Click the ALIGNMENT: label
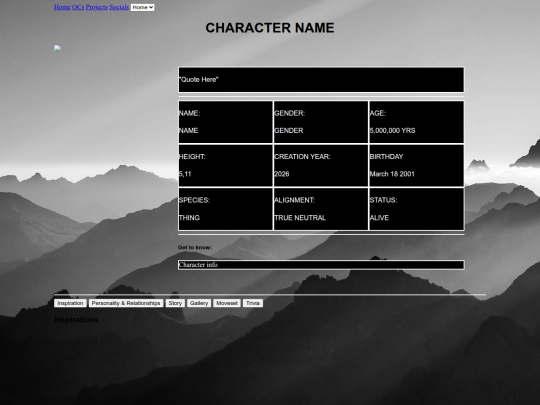Viewport: 540px width, 405px height. 294,200
